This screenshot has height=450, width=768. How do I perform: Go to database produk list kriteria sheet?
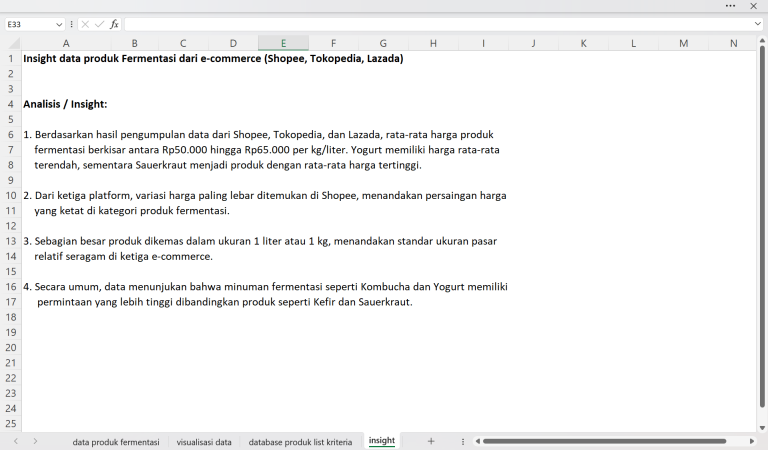300,441
